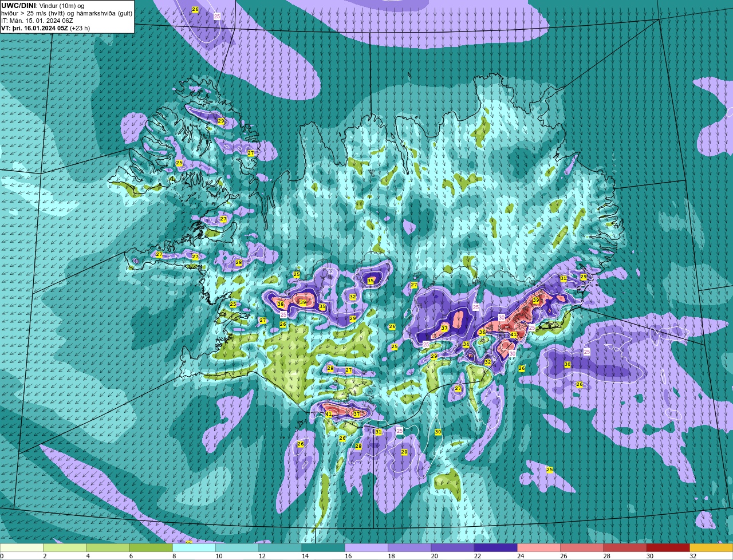Click the 'VT: þri. 16.01.2024 05Z (+23 h)' line
The height and width of the screenshot is (560, 733).
(45, 27)
